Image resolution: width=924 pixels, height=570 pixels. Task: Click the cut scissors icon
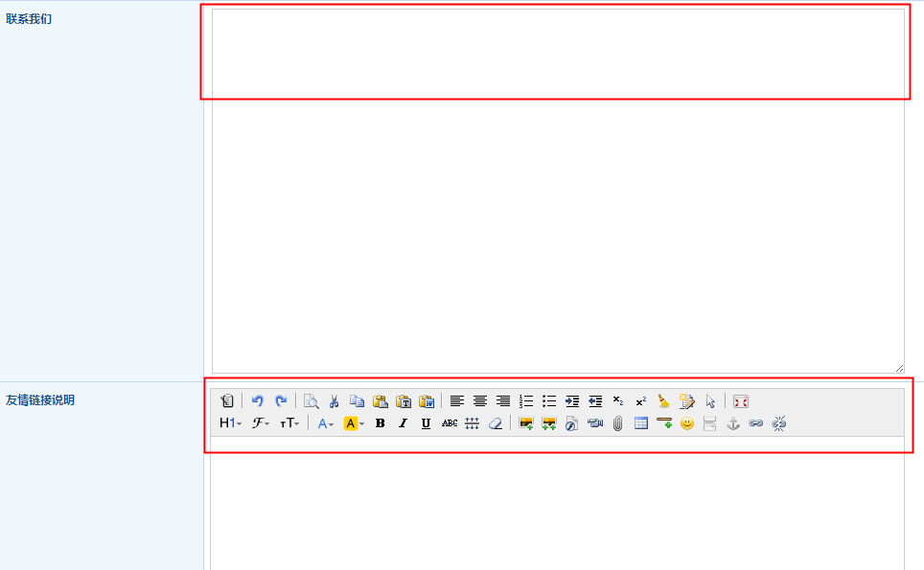[335, 401]
